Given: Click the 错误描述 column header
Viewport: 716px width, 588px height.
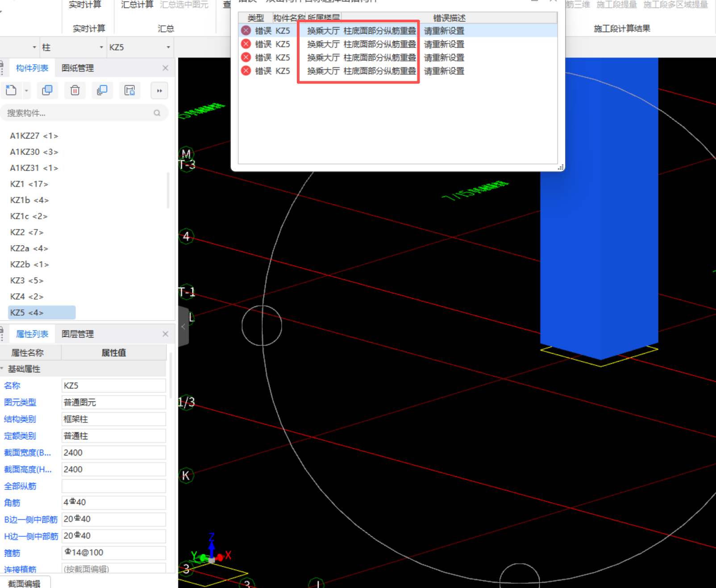Looking at the screenshot, I should [449, 18].
